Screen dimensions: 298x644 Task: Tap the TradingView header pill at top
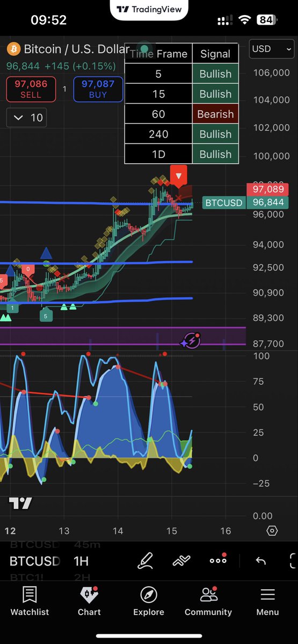150,9
